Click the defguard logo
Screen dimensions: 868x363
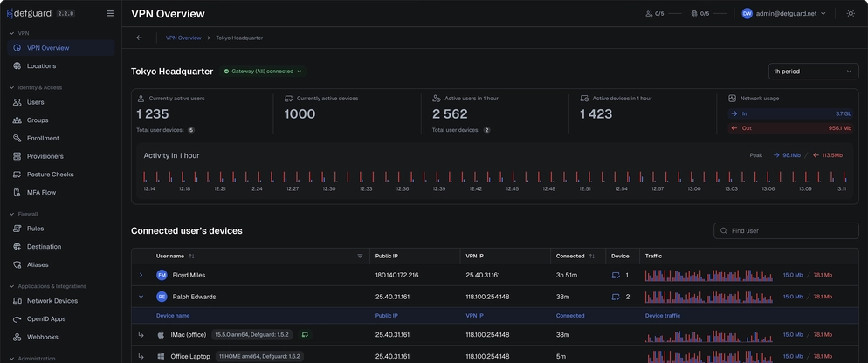click(30, 14)
